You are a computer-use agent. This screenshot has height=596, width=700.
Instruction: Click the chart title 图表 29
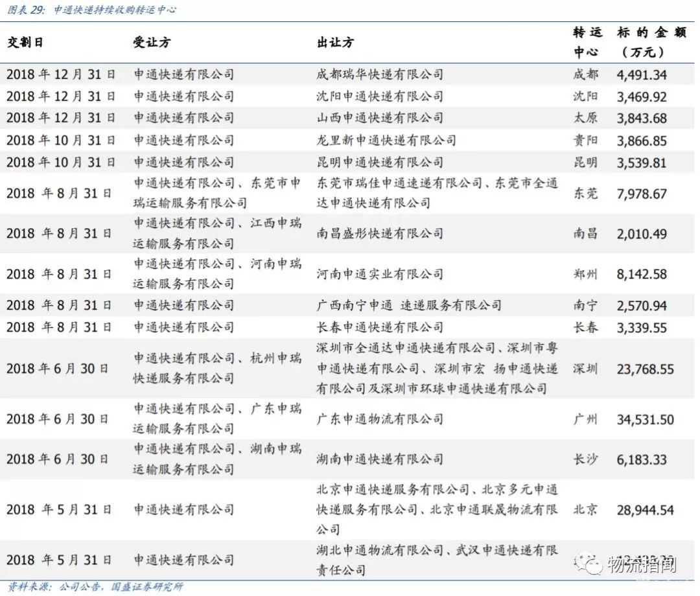(91, 10)
